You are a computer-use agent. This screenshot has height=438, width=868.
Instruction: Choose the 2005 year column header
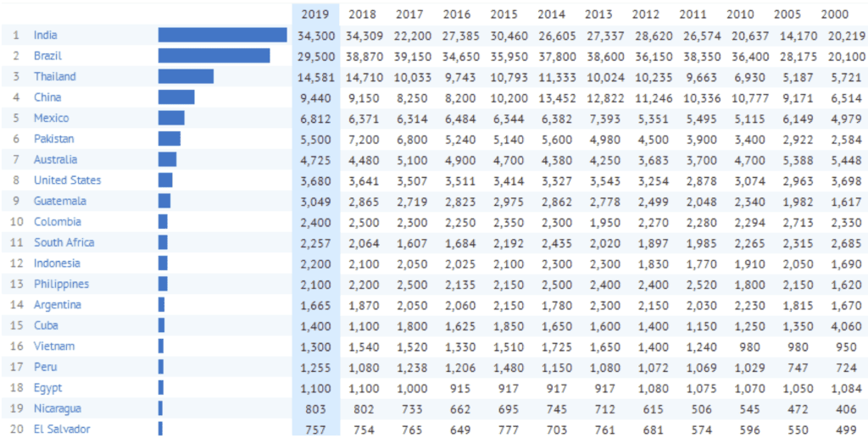click(x=789, y=14)
